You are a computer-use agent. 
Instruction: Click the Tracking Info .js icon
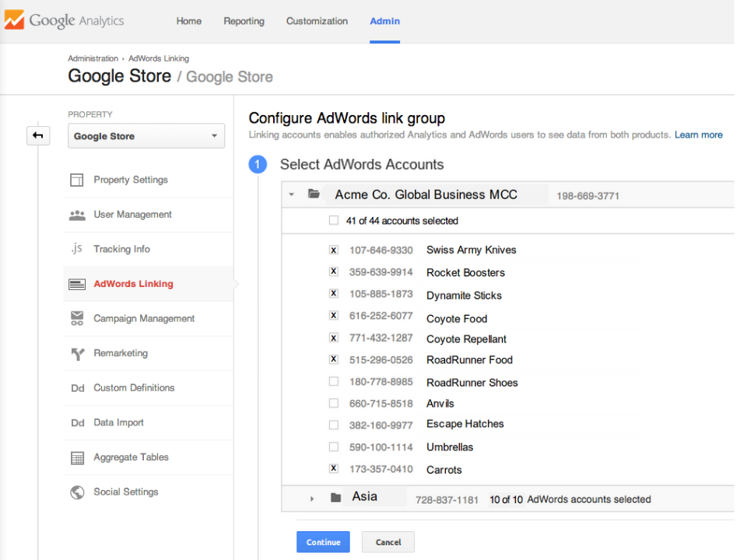point(77,249)
